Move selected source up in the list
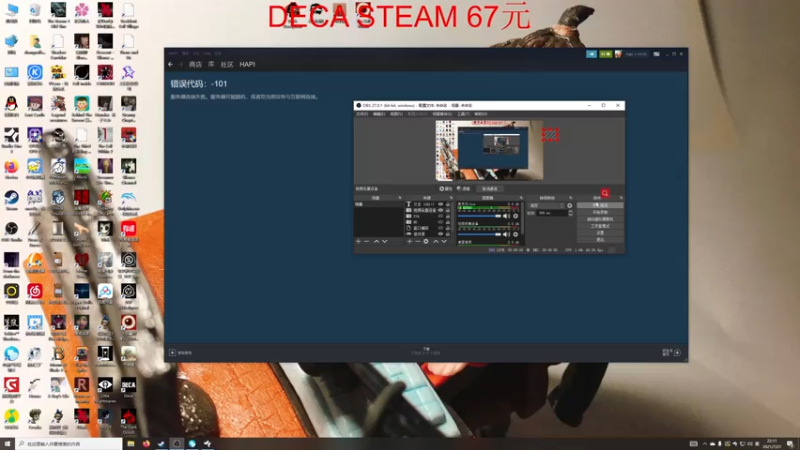This screenshot has width=800, height=450. (436, 241)
